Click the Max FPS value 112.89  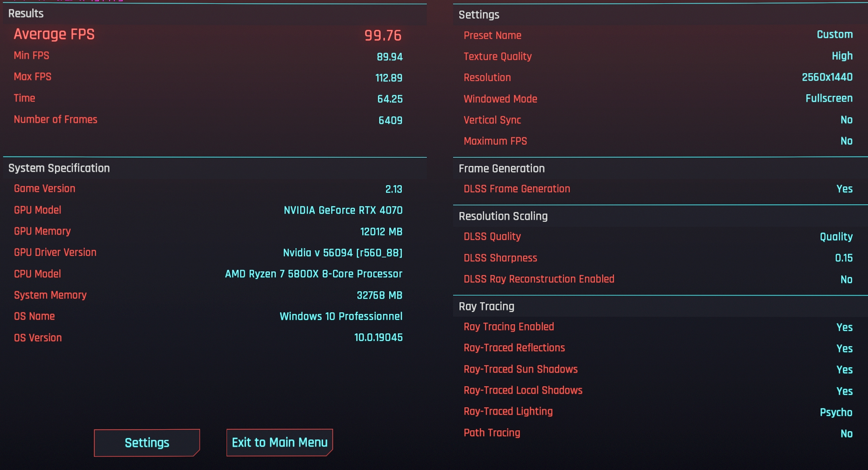pos(388,78)
